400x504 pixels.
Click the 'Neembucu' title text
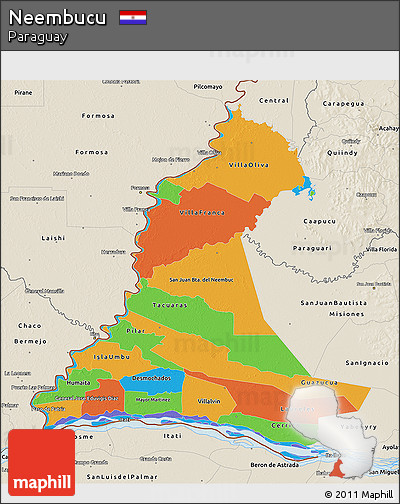coord(57,17)
